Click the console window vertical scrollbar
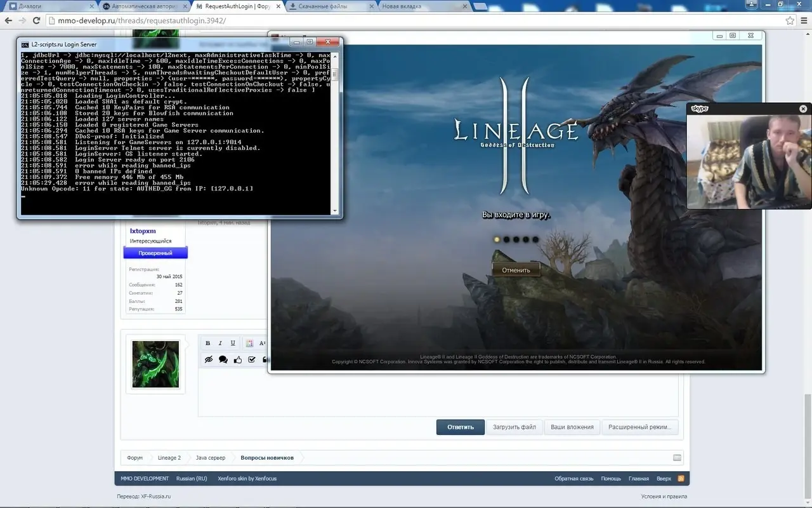 pyautogui.click(x=335, y=133)
